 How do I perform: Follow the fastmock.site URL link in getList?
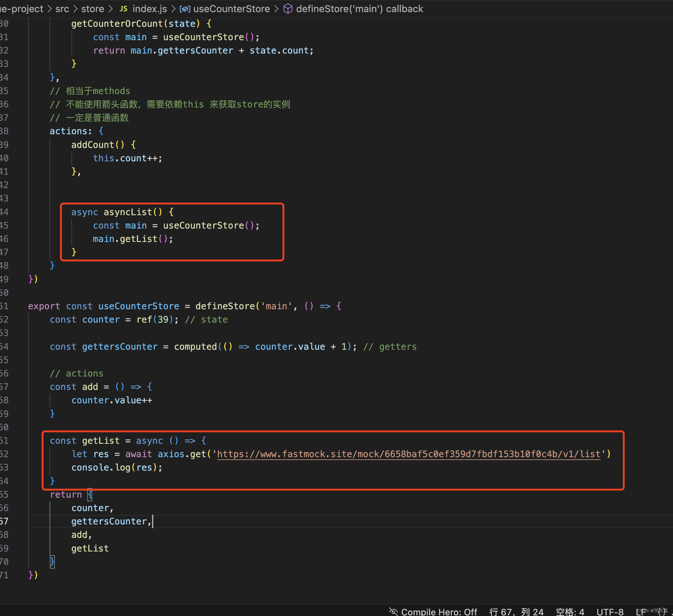(409, 454)
